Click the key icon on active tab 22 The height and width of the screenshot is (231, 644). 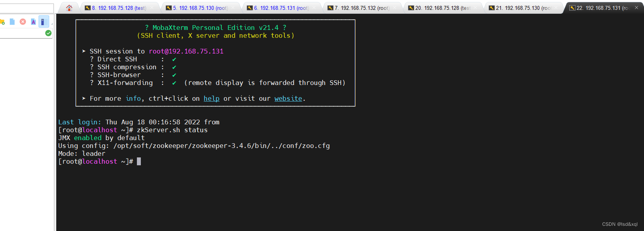click(572, 8)
